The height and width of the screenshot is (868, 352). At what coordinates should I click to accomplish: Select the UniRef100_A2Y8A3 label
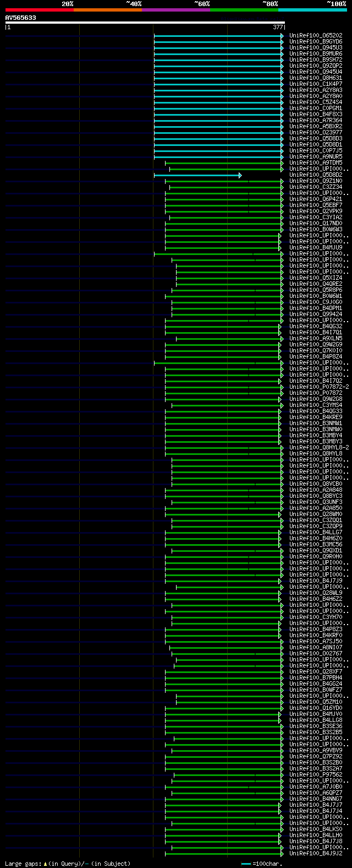(x=316, y=90)
